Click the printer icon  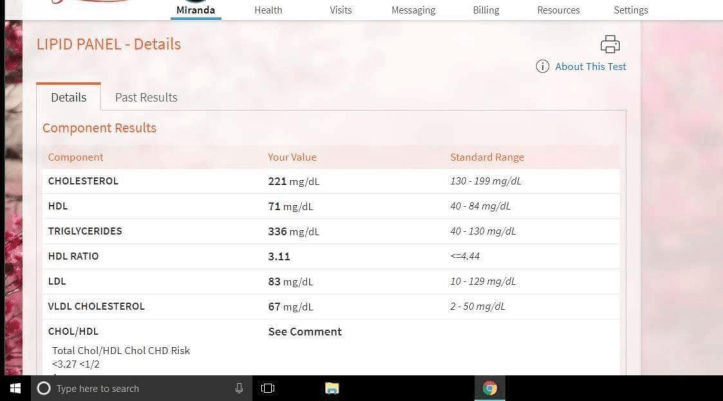point(609,44)
